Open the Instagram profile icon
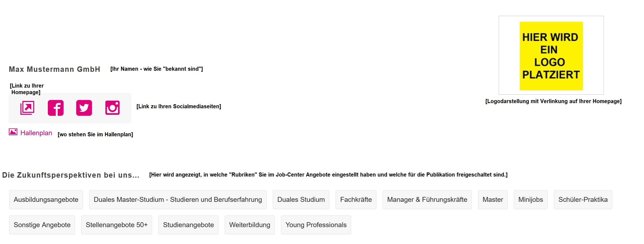644x244 pixels. point(112,108)
